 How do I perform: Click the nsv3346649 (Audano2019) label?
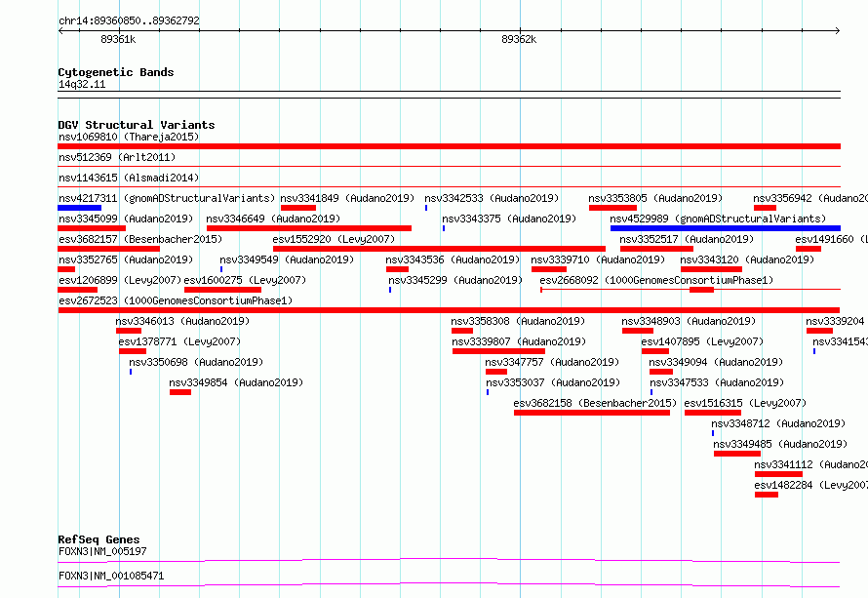pos(273,219)
